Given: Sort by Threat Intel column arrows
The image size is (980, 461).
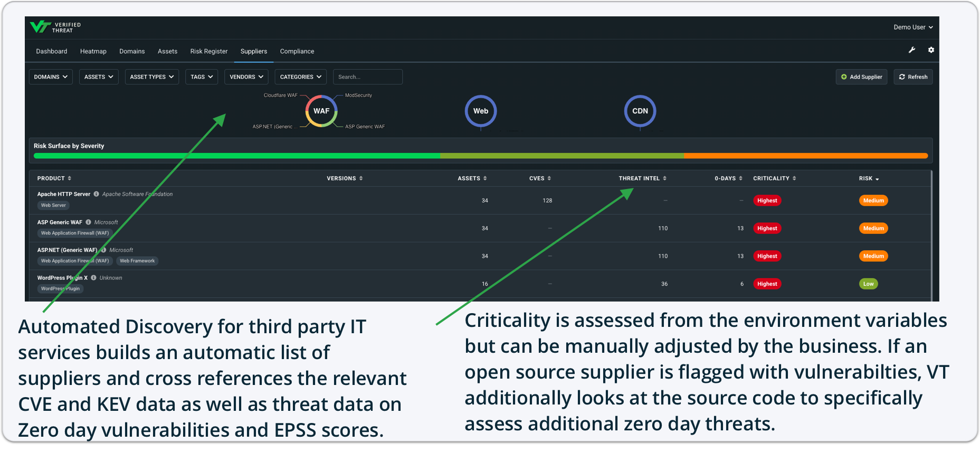Looking at the screenshot, I should click(664, 178).
